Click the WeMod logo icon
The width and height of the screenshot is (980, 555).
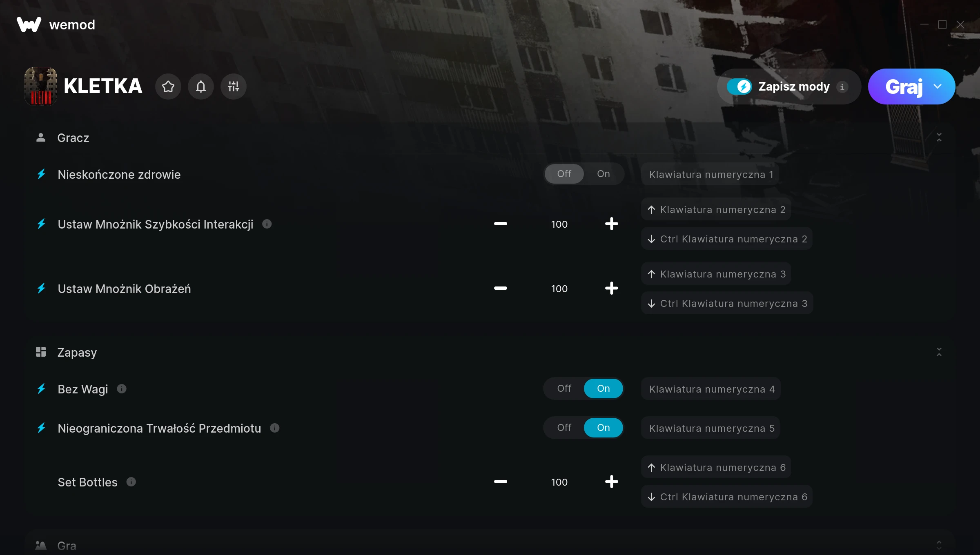[x=29, y=24]
